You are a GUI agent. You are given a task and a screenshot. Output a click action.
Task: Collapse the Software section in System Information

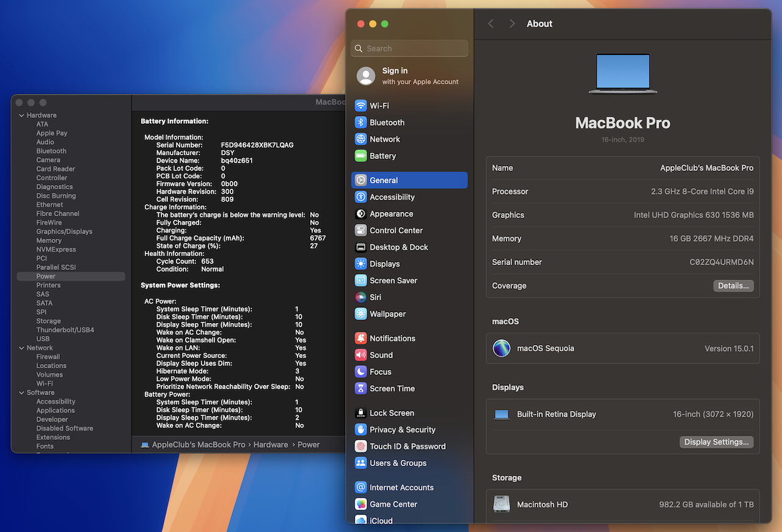21,393
